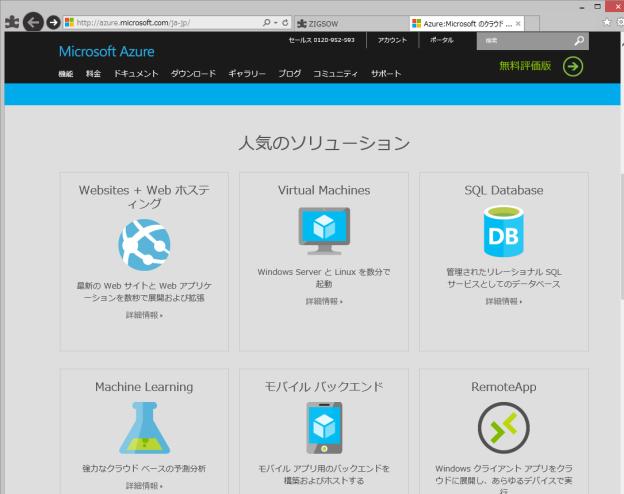This screenshot has width=624, height=494.
Task: Click the browser back arrow button
Action: coord(33,22)
